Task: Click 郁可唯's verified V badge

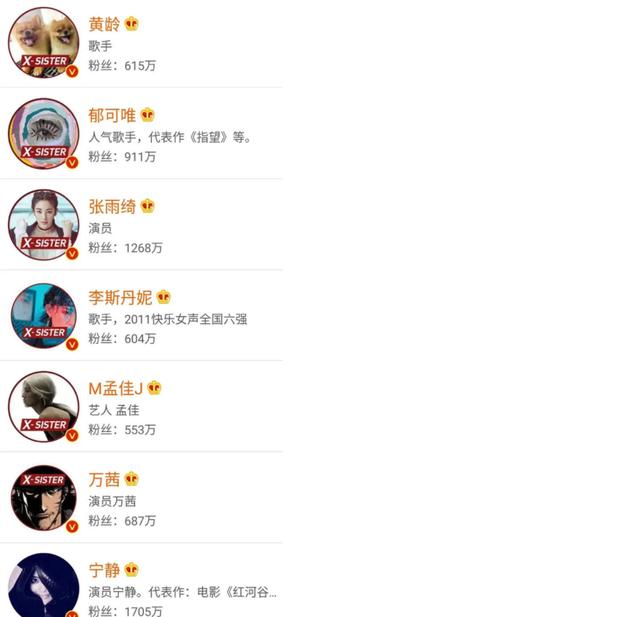Action: pos(72,162)
